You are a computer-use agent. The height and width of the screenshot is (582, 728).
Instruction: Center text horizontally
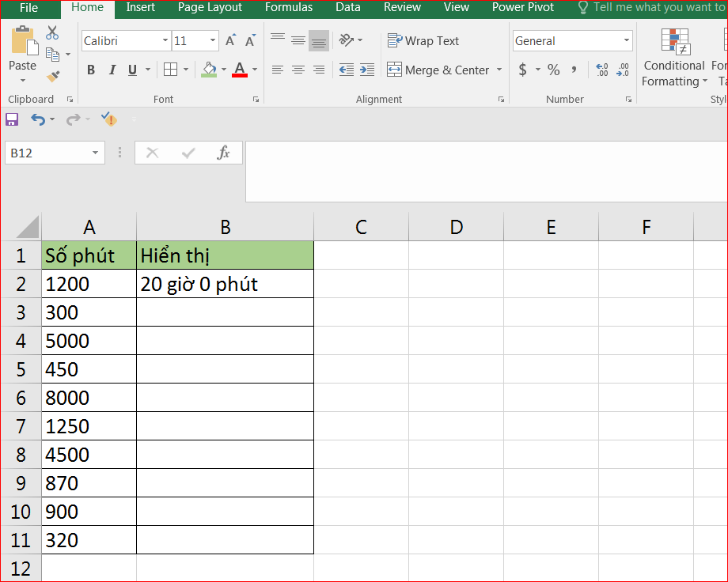tap(298, 70)
